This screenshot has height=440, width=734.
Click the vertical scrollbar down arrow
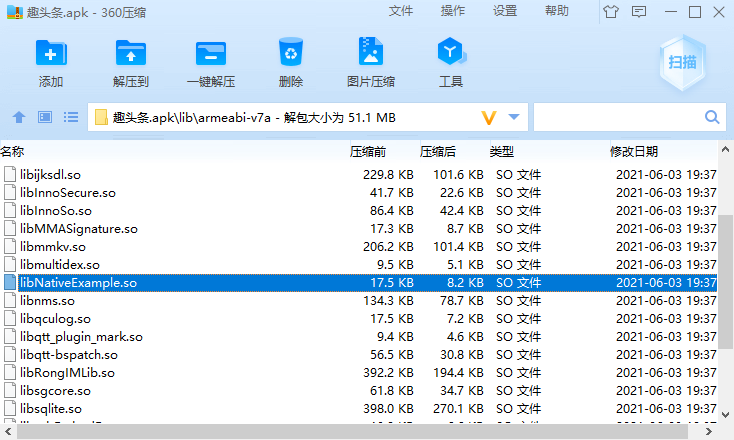(725, 415)
